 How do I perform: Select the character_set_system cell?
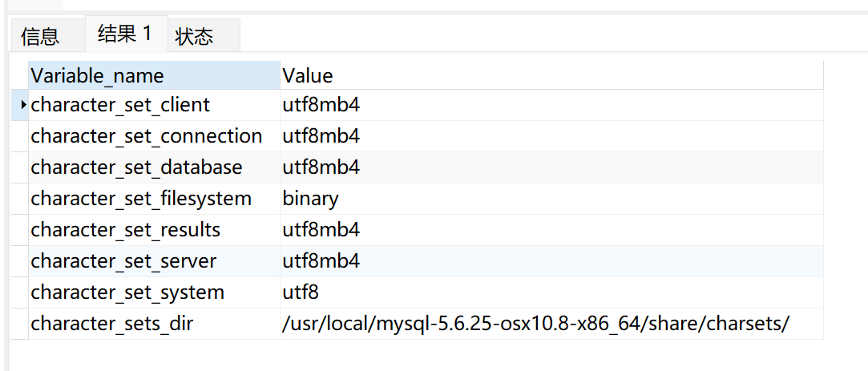127,292
